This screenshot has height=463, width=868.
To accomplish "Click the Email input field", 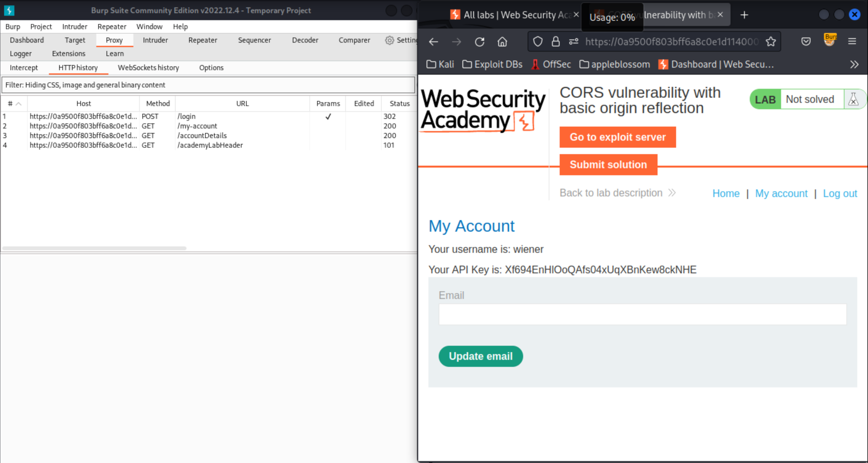I will point(643,314).
